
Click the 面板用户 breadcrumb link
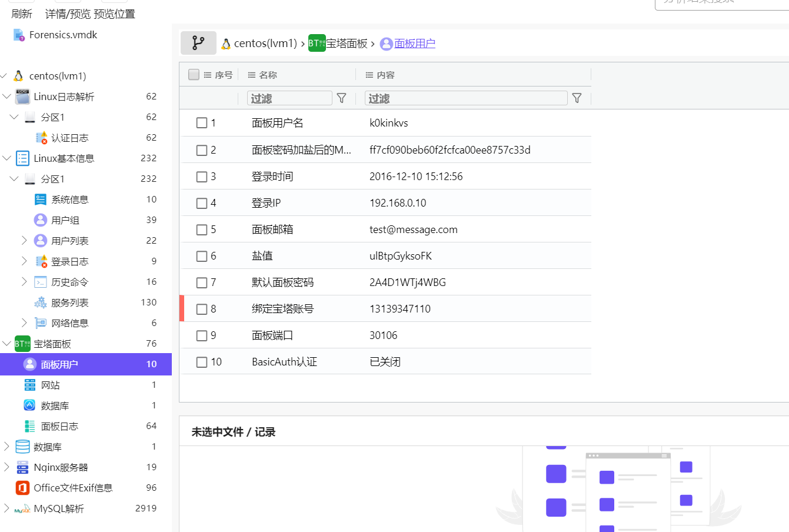(414, 44)
